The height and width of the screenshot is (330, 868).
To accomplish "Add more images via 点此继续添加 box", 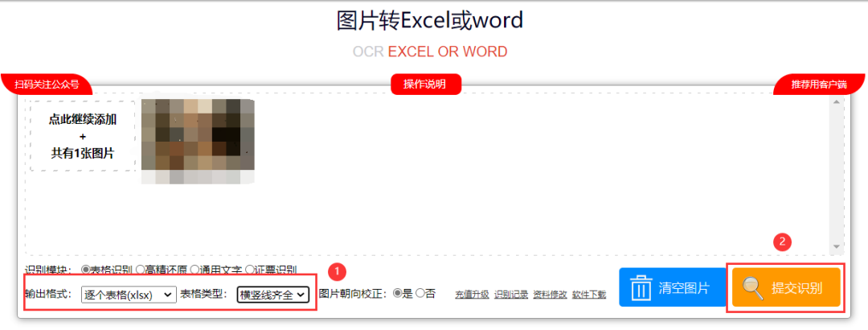I will [x=83, y=136].
